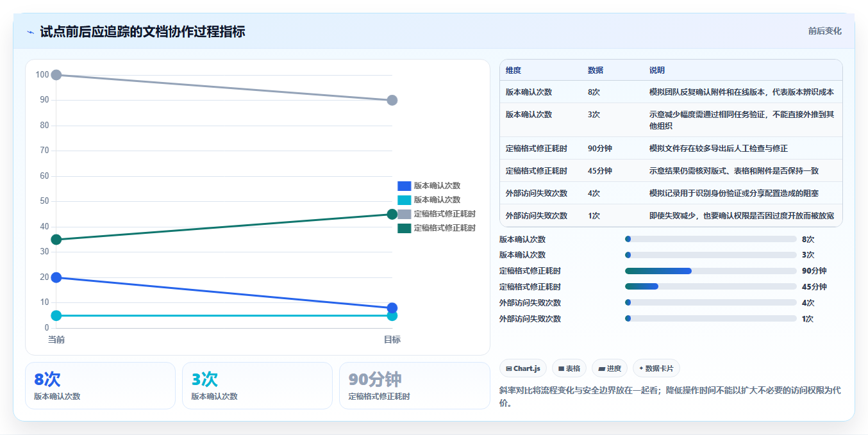Click the 8次 cell in the table
The width and height of the screenshot is (868, 435).
[594, 92]
